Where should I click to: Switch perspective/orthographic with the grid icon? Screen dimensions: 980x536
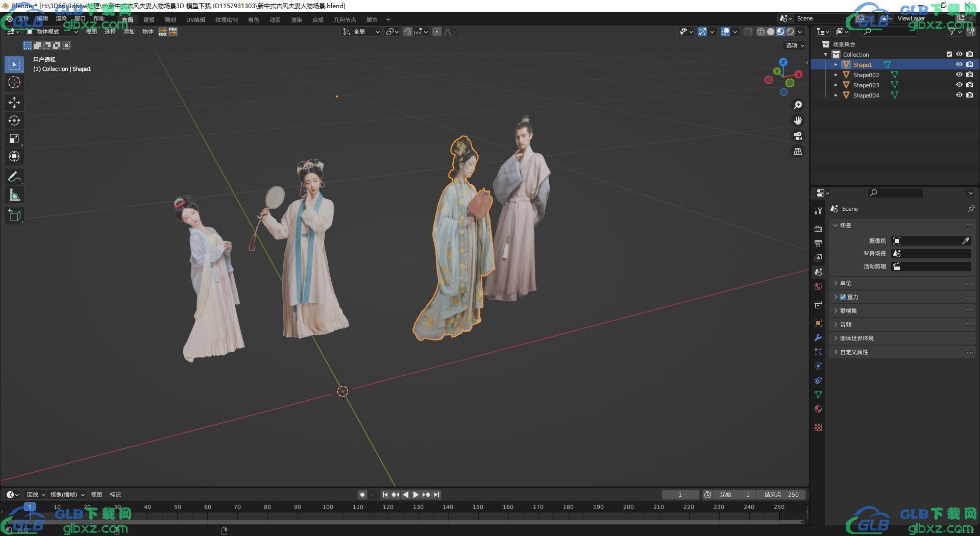pos(798,152)
